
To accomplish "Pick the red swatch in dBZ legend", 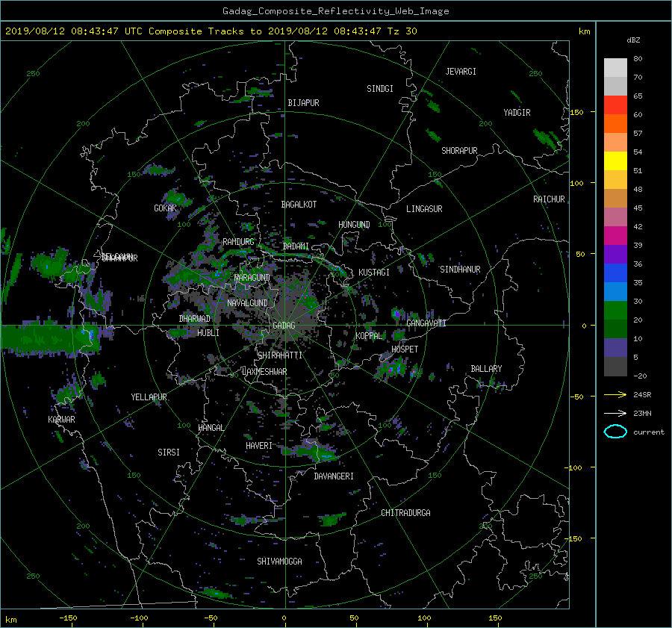I will point(615,105).
